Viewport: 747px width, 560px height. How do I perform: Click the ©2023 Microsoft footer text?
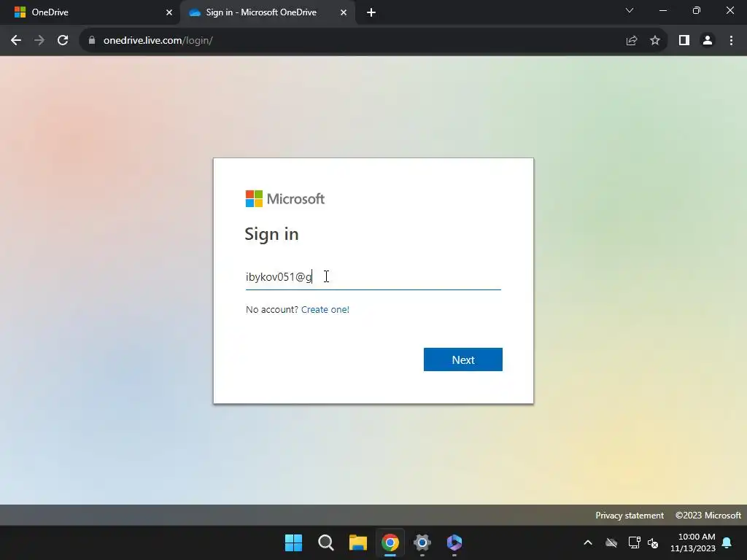708,516
